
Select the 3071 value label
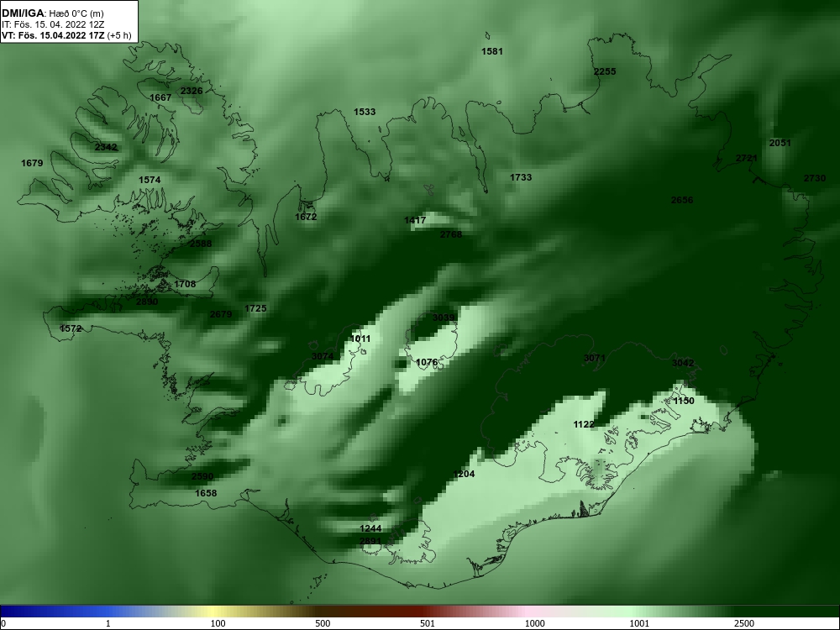coord(594,359)
